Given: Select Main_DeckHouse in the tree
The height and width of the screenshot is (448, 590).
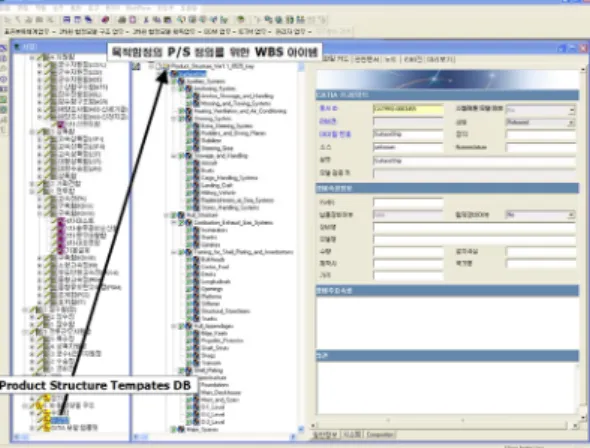Looking at the screenshot, I should click(220, 392).
